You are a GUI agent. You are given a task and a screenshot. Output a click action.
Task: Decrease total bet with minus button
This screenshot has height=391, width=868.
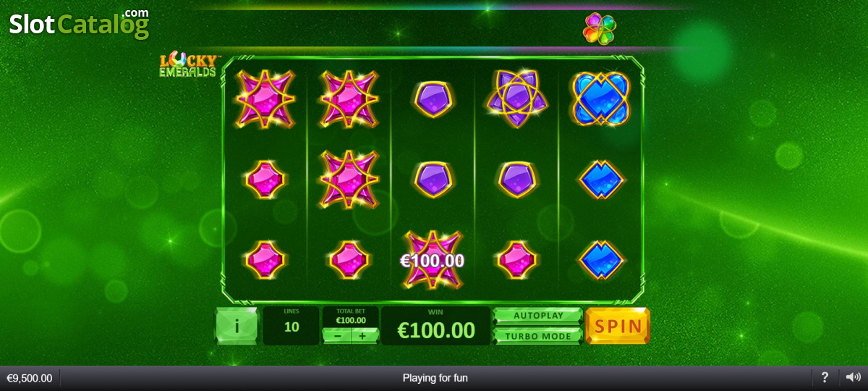tap(337, 335)
